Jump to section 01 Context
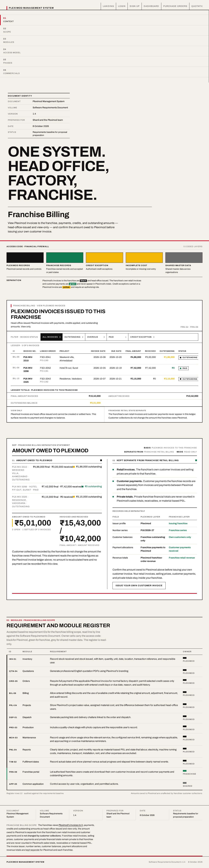 pos(104,20)
